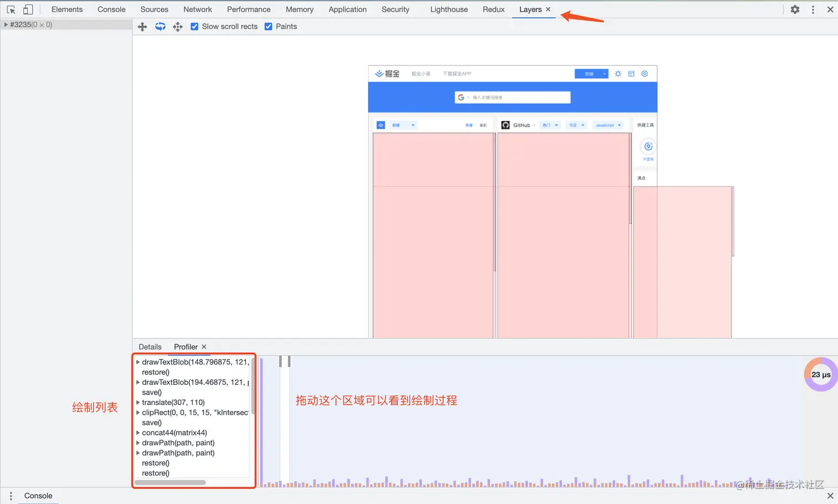Open the blue header button dropdown in the preview
The image size is (838, 504).
(x=591, y=74)
